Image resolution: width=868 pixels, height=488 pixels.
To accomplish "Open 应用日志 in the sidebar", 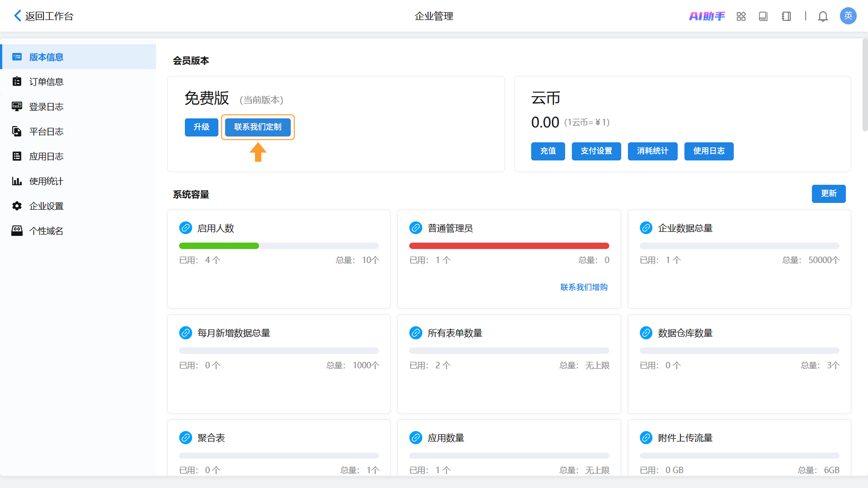I will tap(78, 156).
